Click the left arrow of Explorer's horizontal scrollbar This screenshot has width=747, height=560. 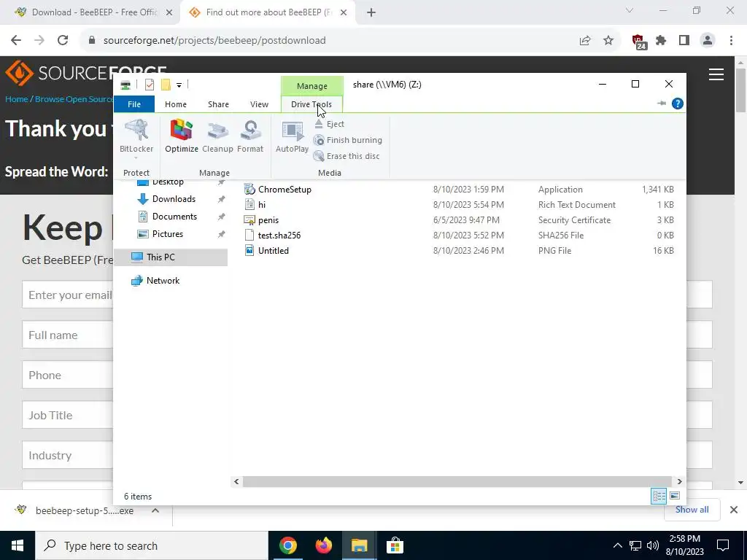pos(236,481)
